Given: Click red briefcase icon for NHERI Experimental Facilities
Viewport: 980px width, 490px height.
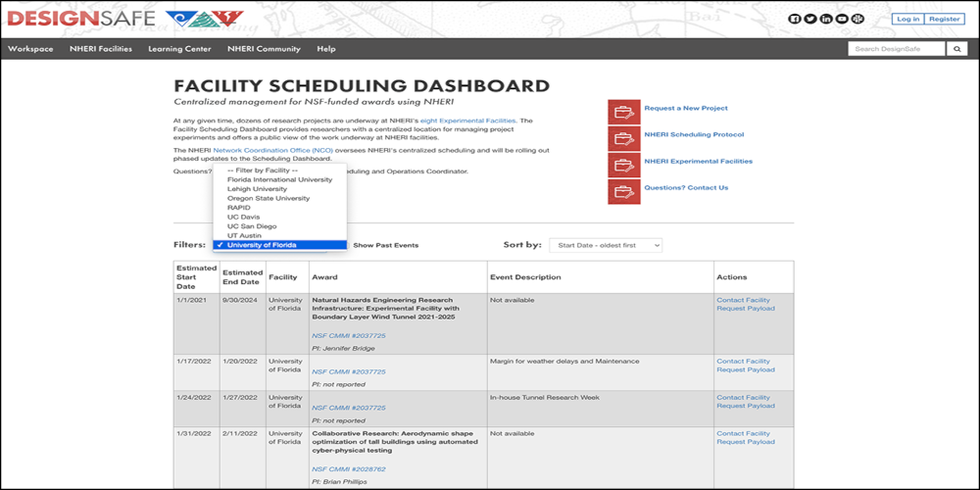Looking at the screenshot, I should click(623, 165).
